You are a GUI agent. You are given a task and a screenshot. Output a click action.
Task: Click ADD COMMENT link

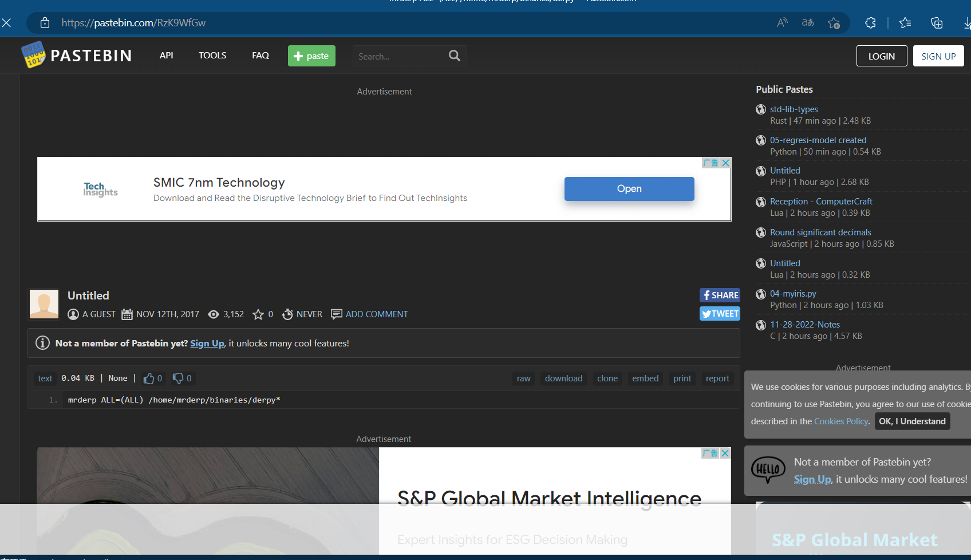pos(377,314)
